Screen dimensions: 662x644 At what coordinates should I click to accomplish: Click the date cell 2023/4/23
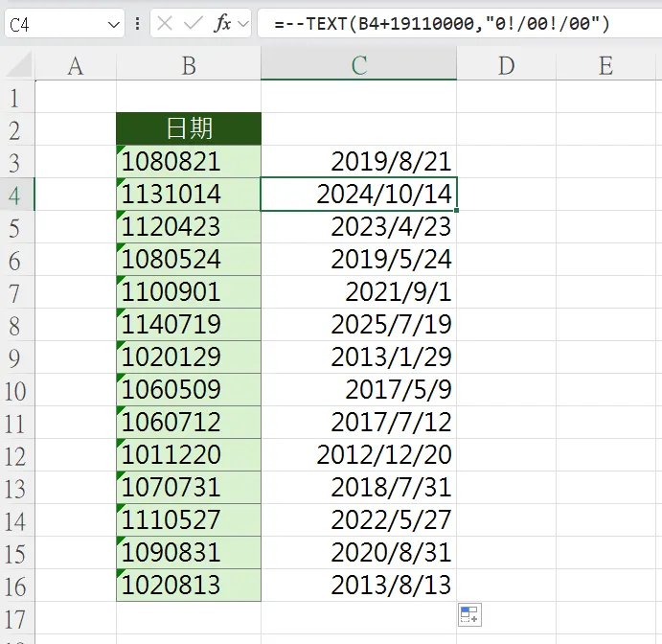tap(359, 227)
